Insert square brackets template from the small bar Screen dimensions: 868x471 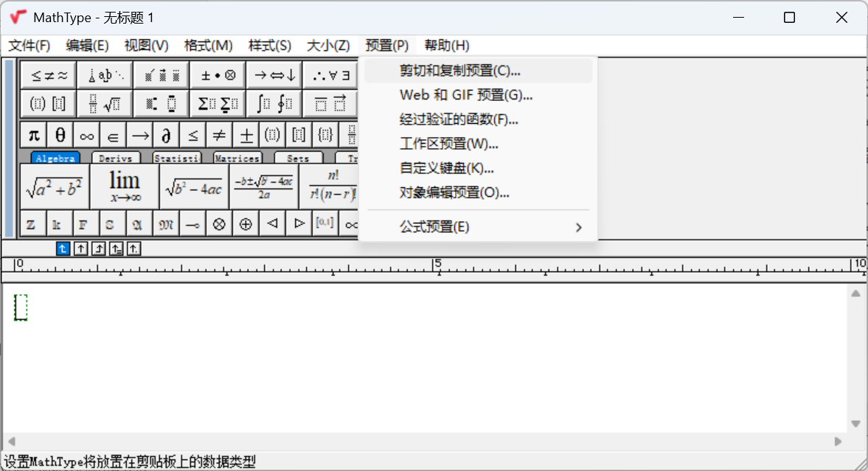pyautogui.click(x=299, y=135)
